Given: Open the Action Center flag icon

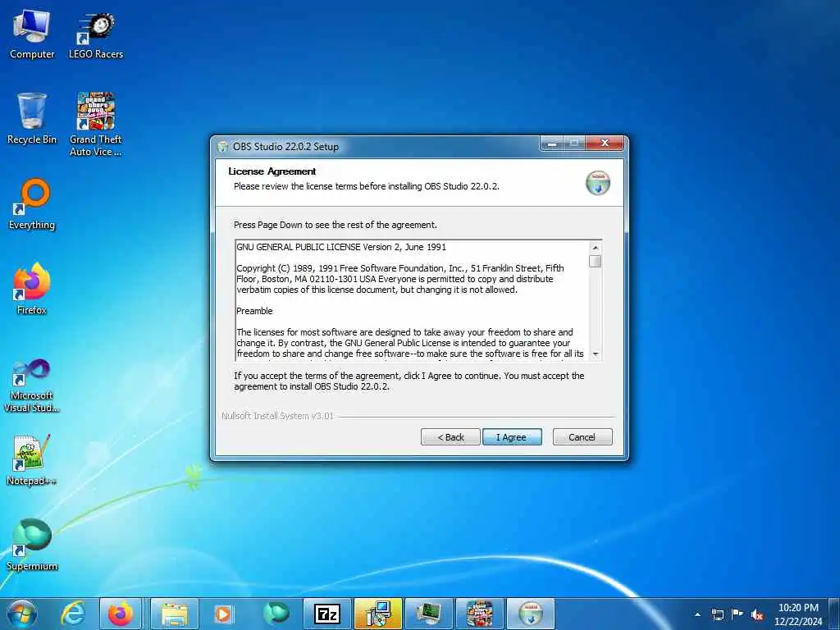Looking at the screenshot, I should pyautogui.click(x=737, y=614).
